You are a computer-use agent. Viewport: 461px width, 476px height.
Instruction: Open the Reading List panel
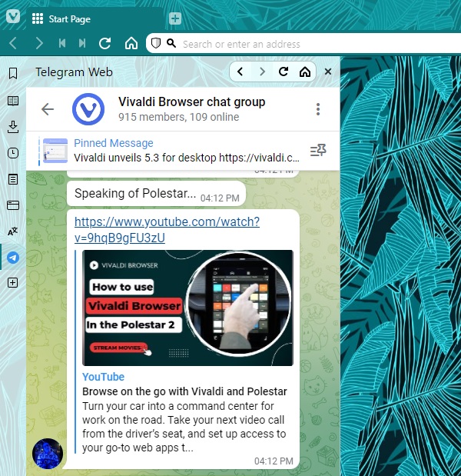(13, 101)
